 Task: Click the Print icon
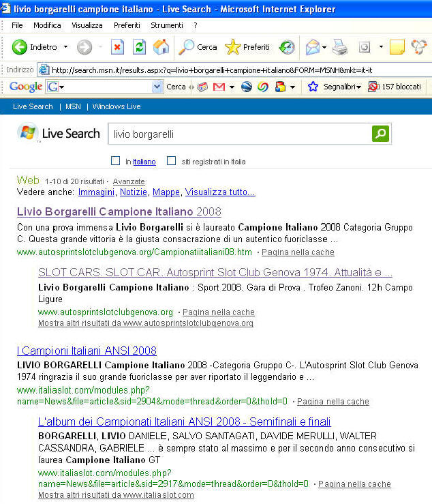[340, 48]
